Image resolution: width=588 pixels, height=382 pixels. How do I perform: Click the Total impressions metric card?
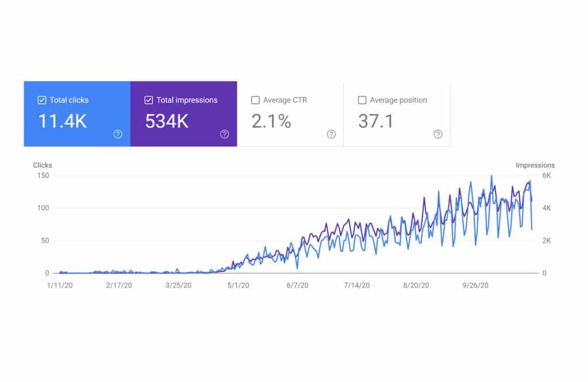point(184,114)
